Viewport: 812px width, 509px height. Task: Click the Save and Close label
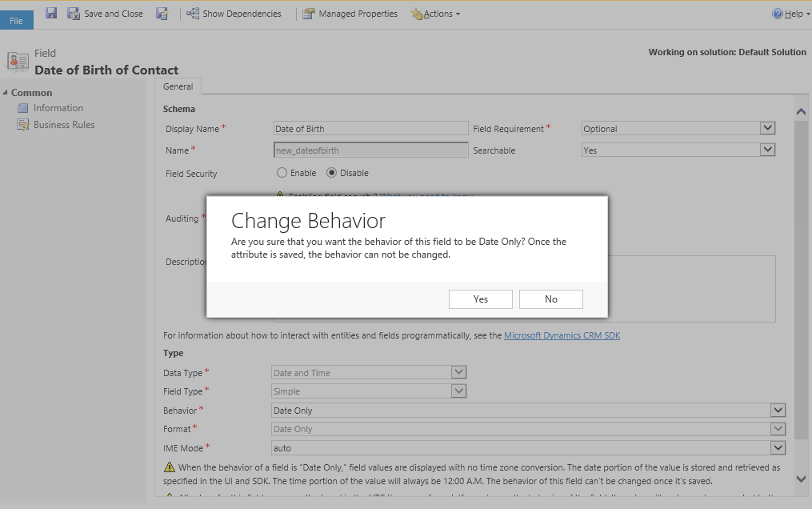click(x=114, y=14)
